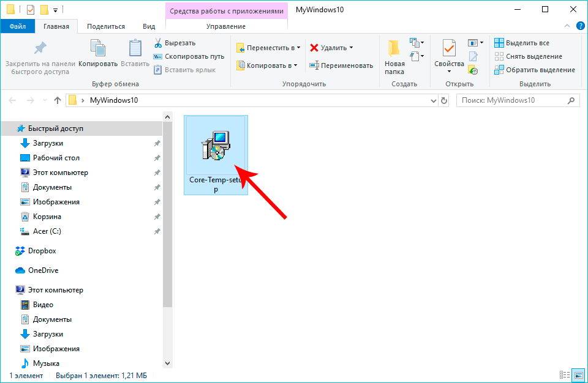Screen dimensions: 588x383
Task: Click the History icon in the Открыть group
Action: coord(473,70)
